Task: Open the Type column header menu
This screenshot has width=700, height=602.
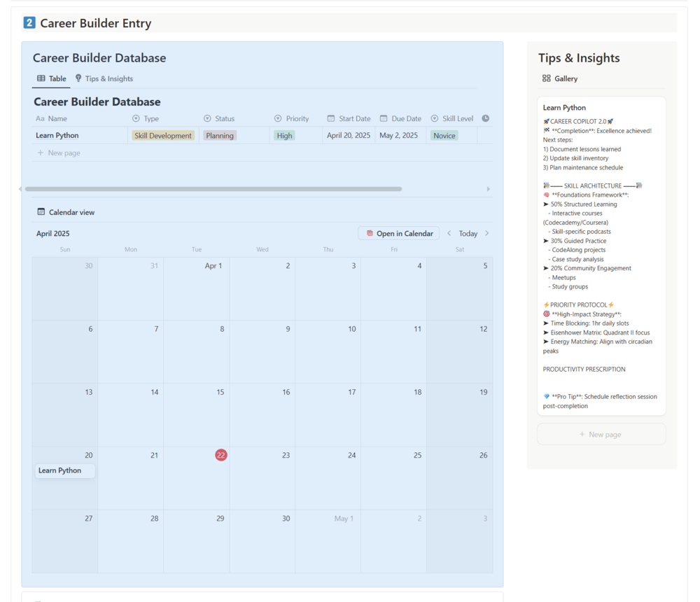Action: point(146,118)
